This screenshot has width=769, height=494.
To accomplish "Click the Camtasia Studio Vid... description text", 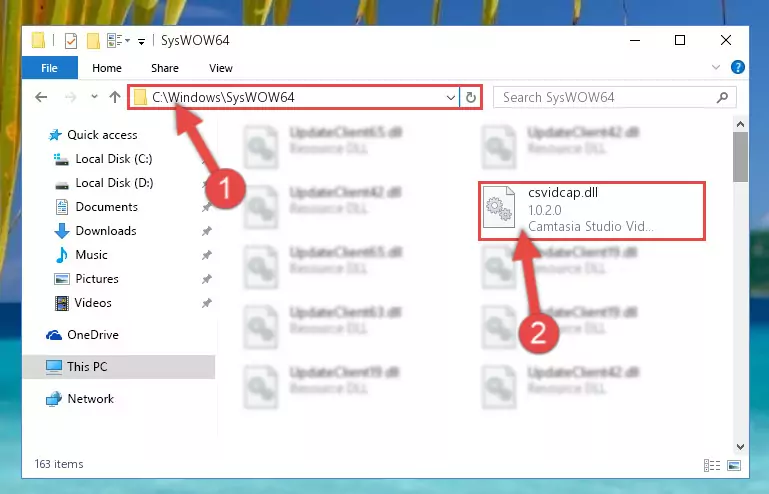I will pos(590,226).
